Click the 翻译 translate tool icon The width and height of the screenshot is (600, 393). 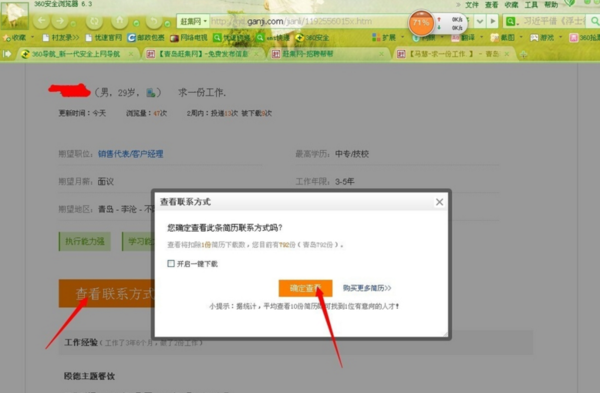tap(455, 38)
